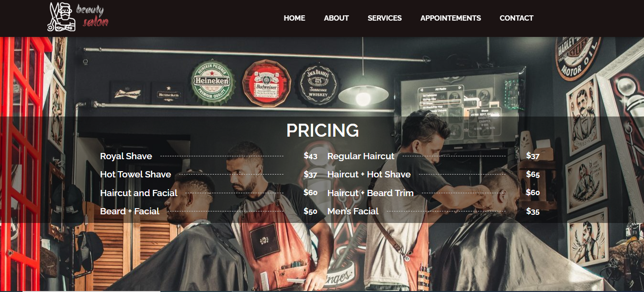
Task: Click the beauty salon logo text
Action: click(92, 16)
